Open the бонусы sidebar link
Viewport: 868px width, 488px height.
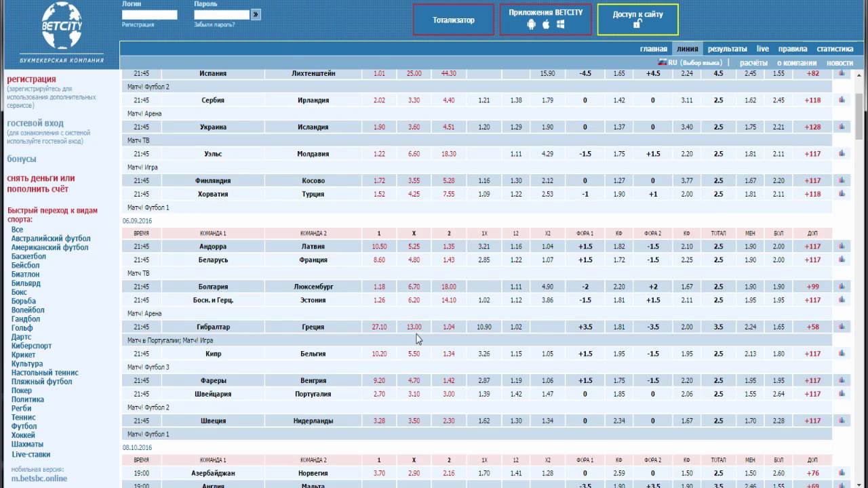tap(22, 159)
